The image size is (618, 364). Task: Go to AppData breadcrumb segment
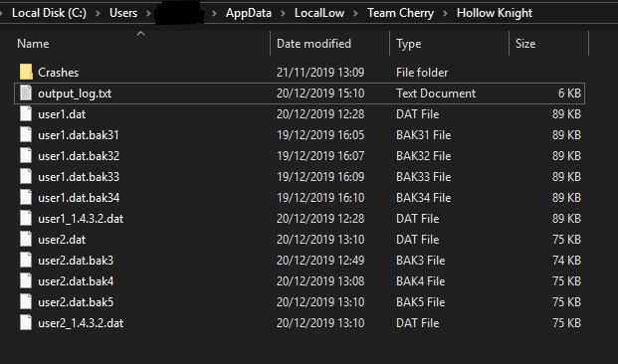pyautogui.click(x=249, y=13)
